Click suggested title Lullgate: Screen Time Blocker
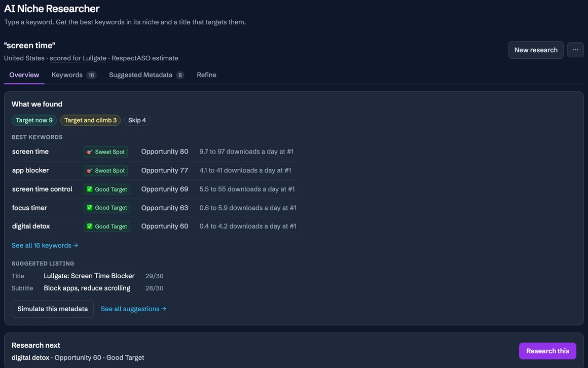The height and width of the screenshot is (368, 588). pos(89,276)
